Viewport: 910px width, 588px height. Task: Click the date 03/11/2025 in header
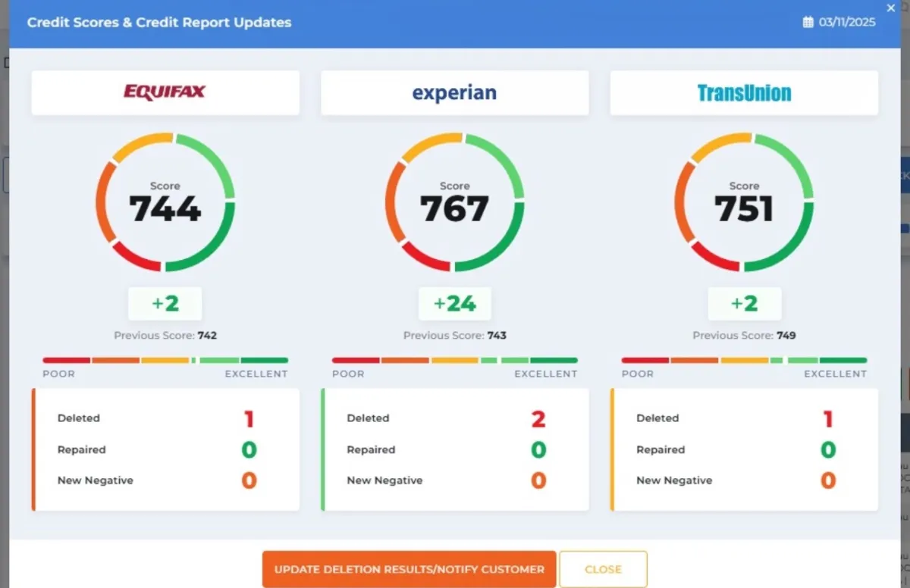tap(847, 22)
